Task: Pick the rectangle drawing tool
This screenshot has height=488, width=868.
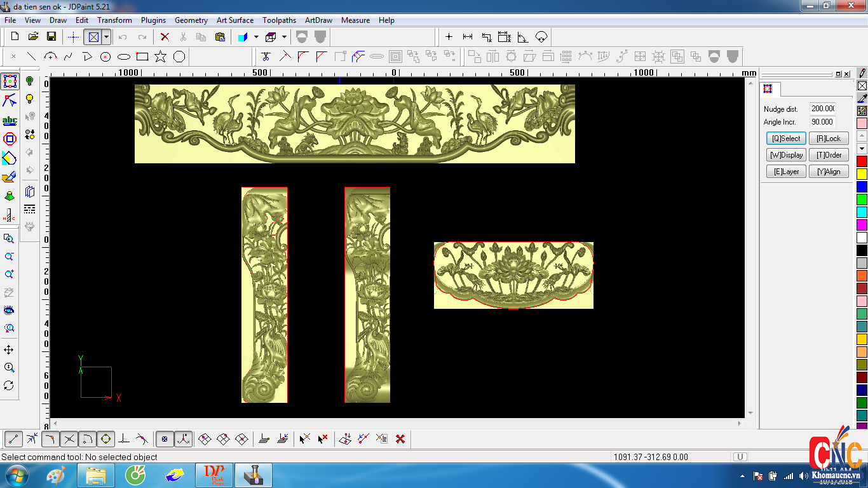Action: [142, 57]
